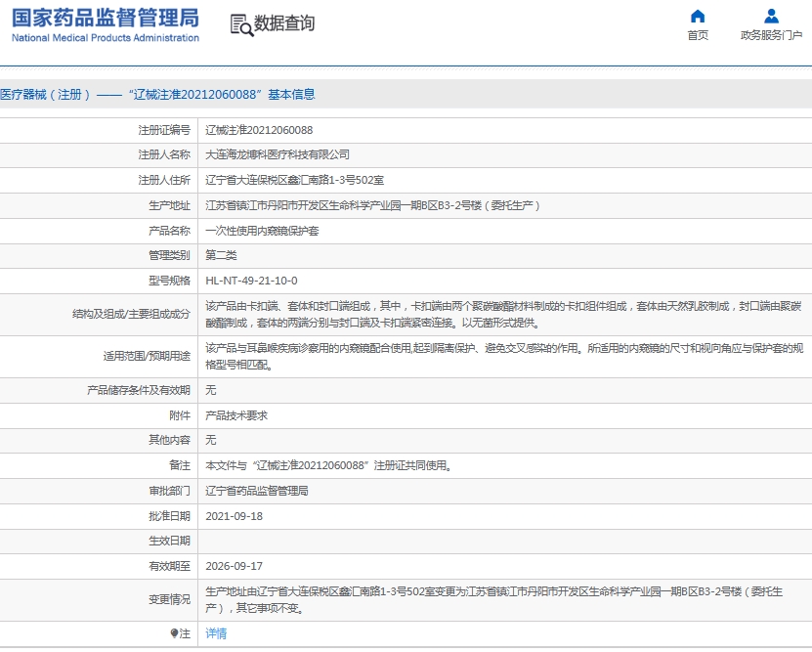The width and height of the screenshot is (812, 652).
Task: Select address 辽宁省大连保税区鑫汇南路1-3号502室
Action: click(x=295, y=180)
